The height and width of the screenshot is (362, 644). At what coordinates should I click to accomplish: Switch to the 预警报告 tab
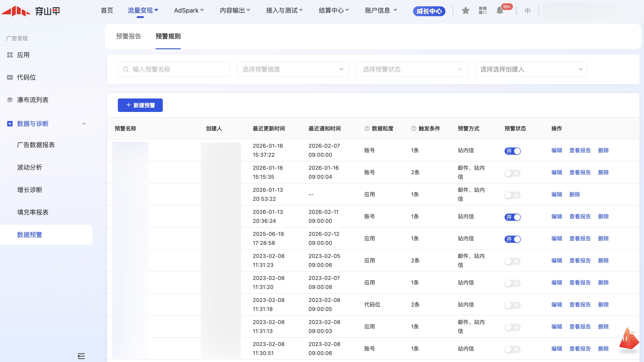tap(128, 36)
